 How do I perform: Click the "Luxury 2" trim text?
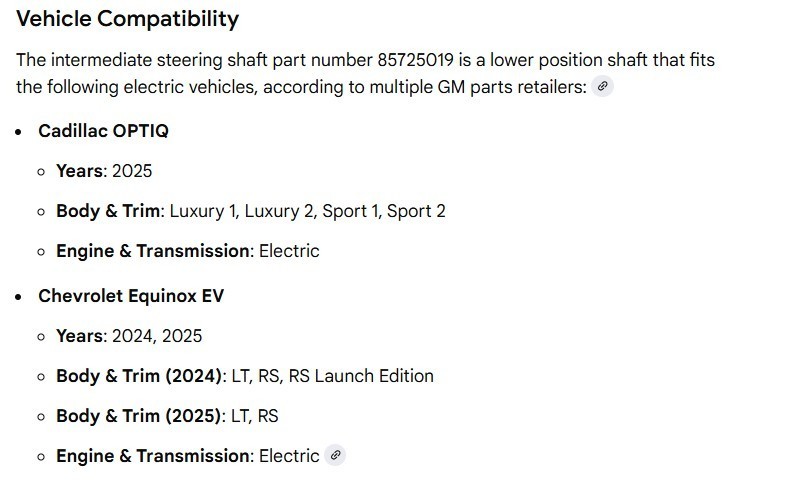(279, 211)
